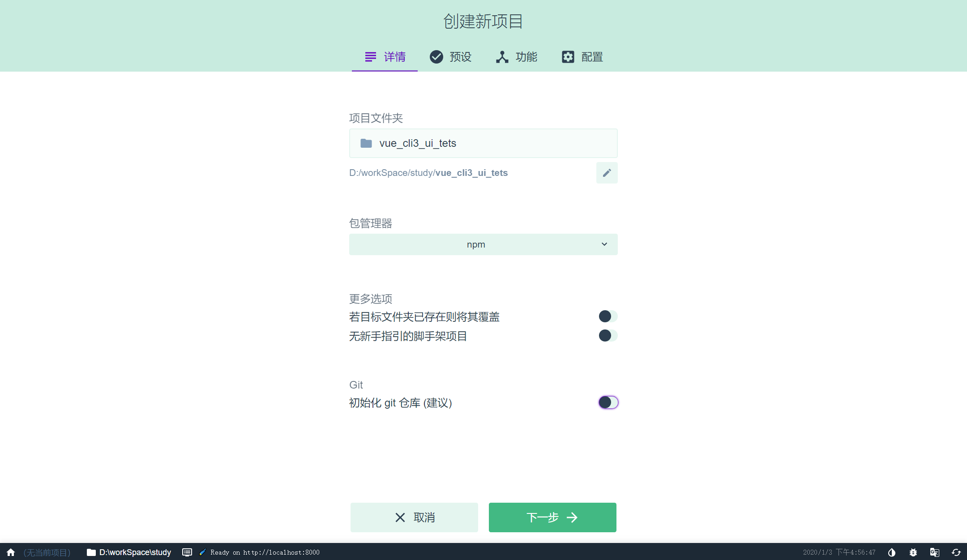
Task: Click the dropdown chevron arrow beside npm
Action: (604, 244)
